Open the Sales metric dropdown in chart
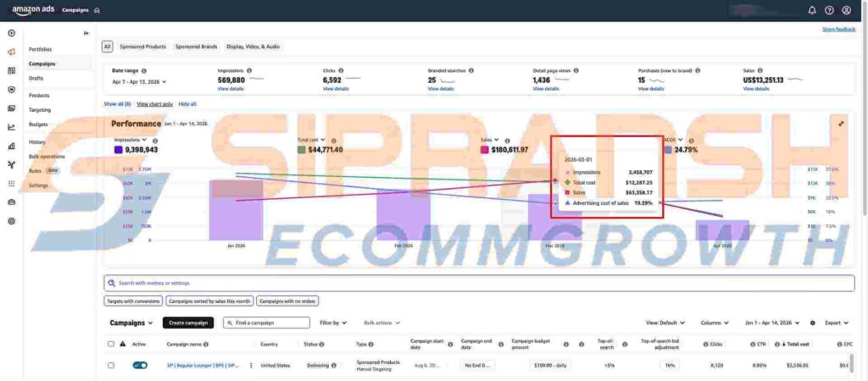The image size is (868, 381). point(490,140)
